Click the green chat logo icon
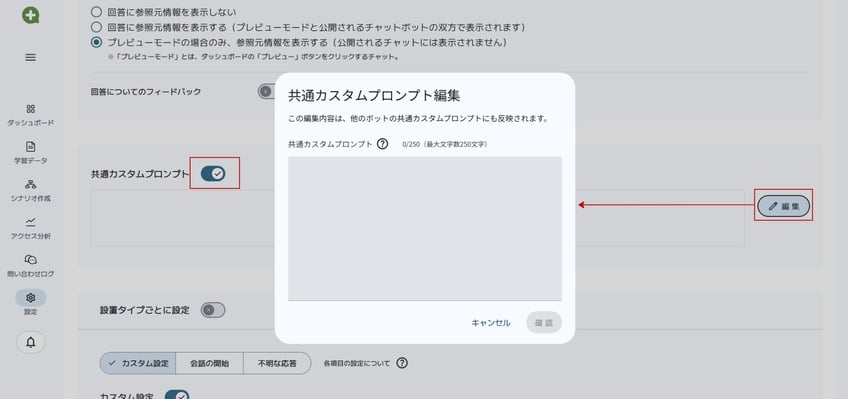The image size is (848, 399). (x=31, y=15)
